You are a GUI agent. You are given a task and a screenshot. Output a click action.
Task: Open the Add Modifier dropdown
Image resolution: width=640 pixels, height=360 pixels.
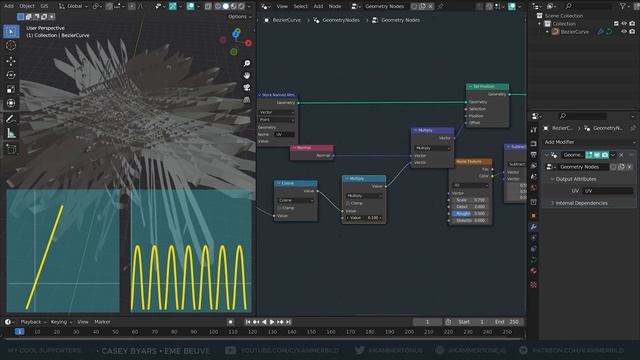point(589,142)
